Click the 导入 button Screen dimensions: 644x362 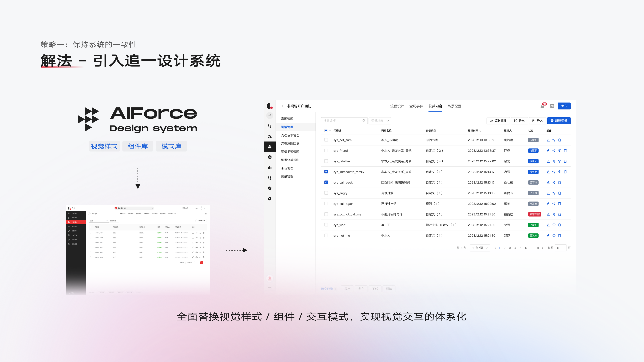[x=538, y=121]
